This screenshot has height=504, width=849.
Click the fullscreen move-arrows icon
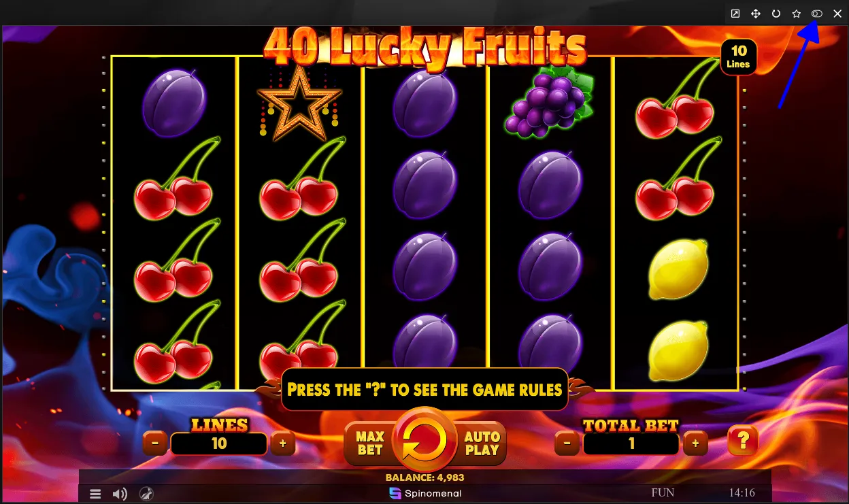pos(756,14)
